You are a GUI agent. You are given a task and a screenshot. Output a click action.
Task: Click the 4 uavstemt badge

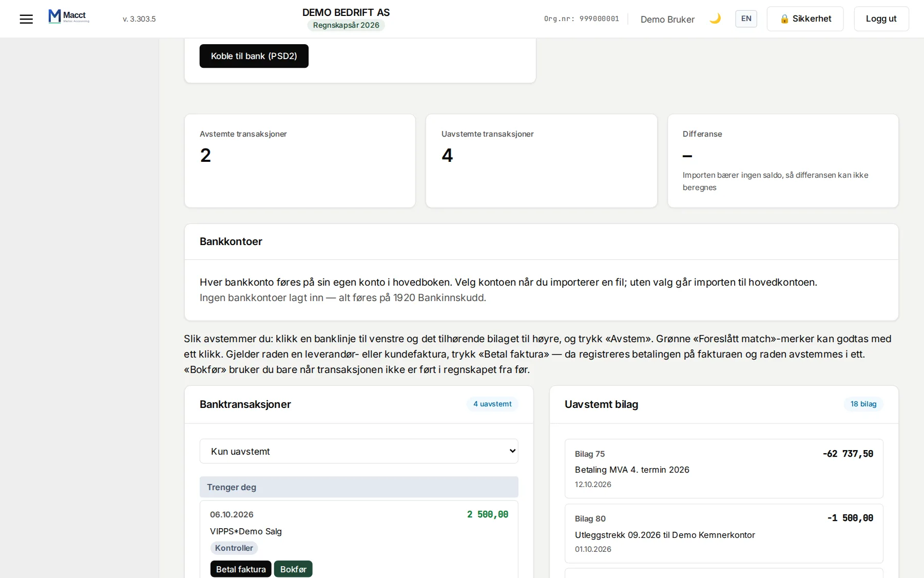tap(492, 404)
